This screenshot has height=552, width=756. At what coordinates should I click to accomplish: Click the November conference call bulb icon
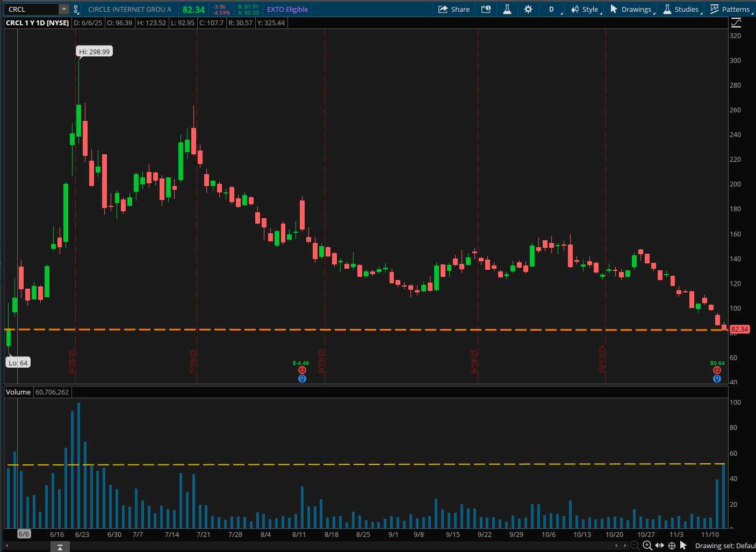point(717,378)
